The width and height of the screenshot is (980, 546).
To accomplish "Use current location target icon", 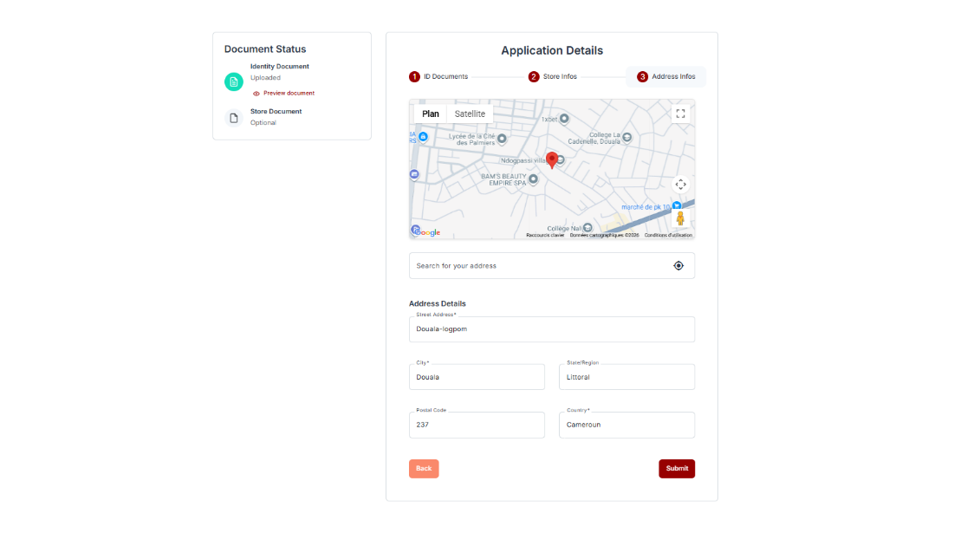I will pyautogui.click(x=678, y=266).
